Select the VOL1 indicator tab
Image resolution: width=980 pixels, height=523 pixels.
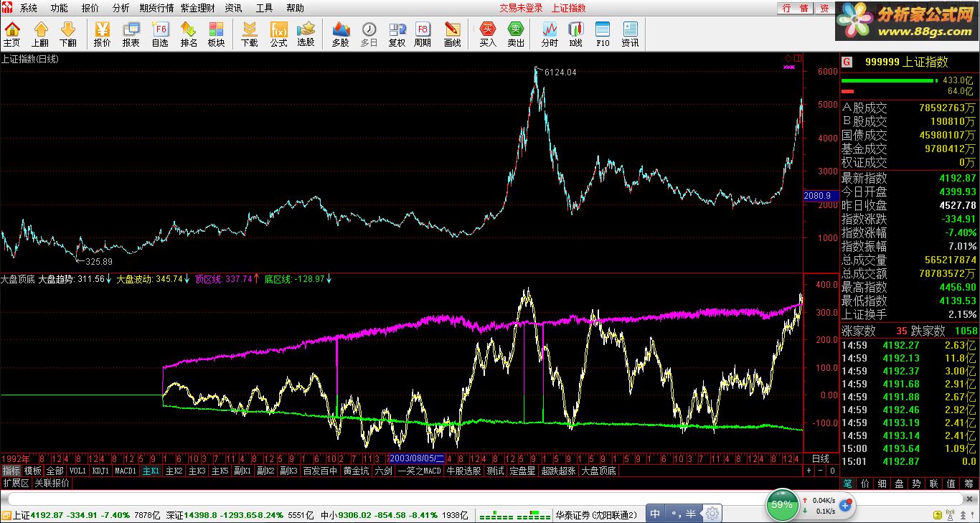tap(77, 471)
